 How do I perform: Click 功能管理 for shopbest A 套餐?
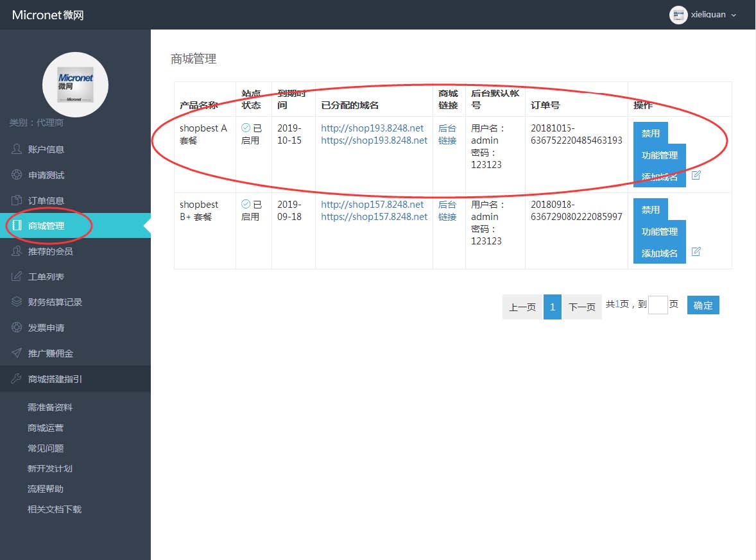[660, 155]
